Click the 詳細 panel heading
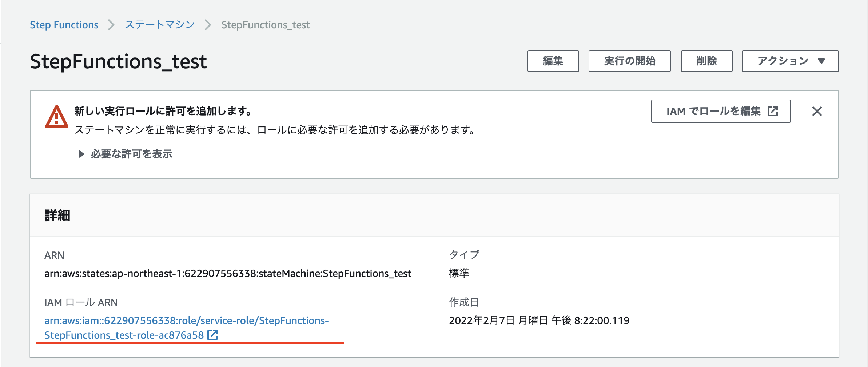868x367 pixels. point(57,215)
